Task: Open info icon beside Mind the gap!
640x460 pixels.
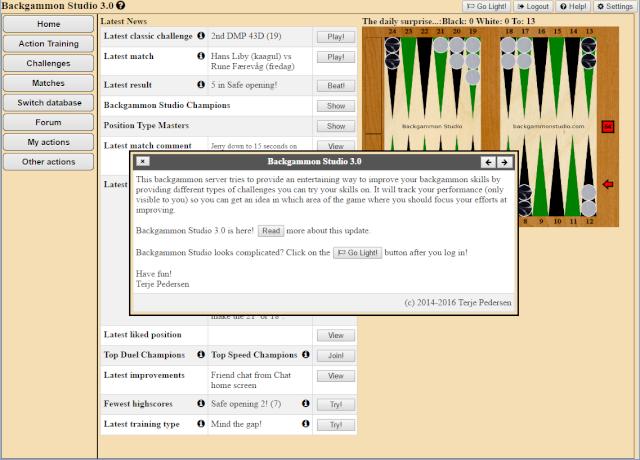Action: 306,424
